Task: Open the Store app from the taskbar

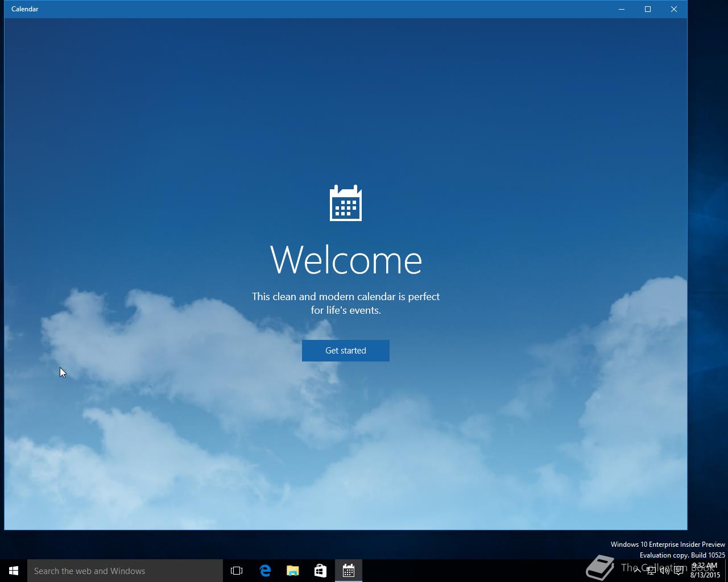Action: click(x=321, y=571)
